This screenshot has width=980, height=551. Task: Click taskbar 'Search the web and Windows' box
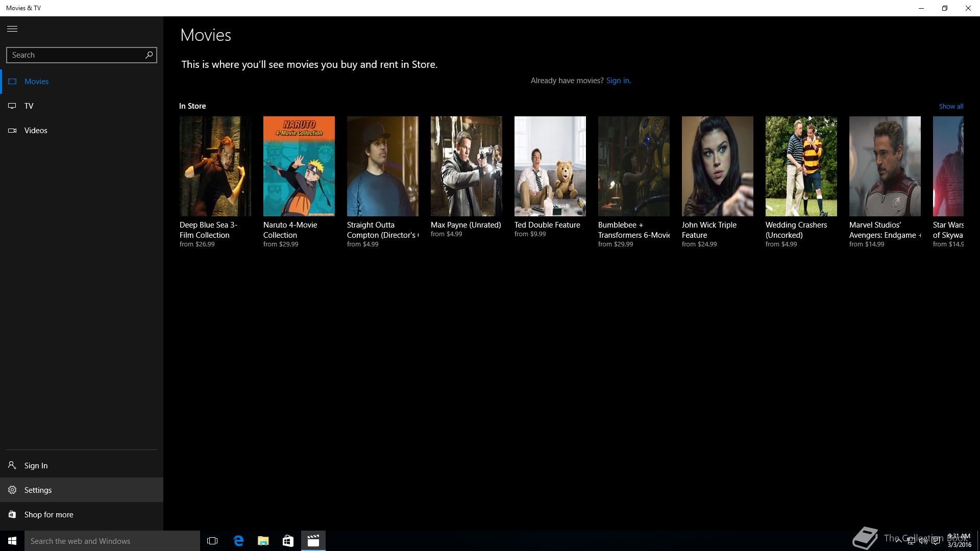pos(112,541)
